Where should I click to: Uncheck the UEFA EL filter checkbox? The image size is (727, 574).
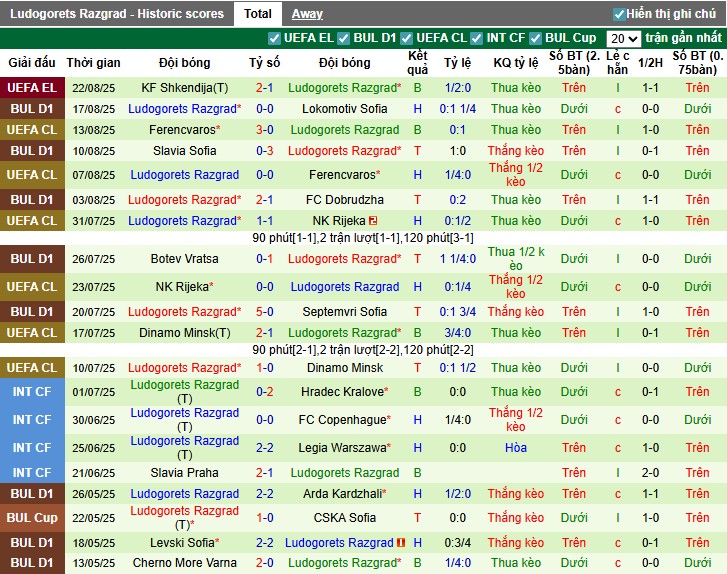coord(275,38)
